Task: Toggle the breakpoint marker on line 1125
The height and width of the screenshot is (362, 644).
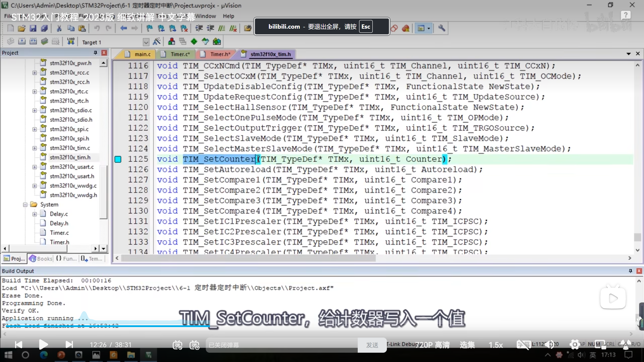Action: 118,159
